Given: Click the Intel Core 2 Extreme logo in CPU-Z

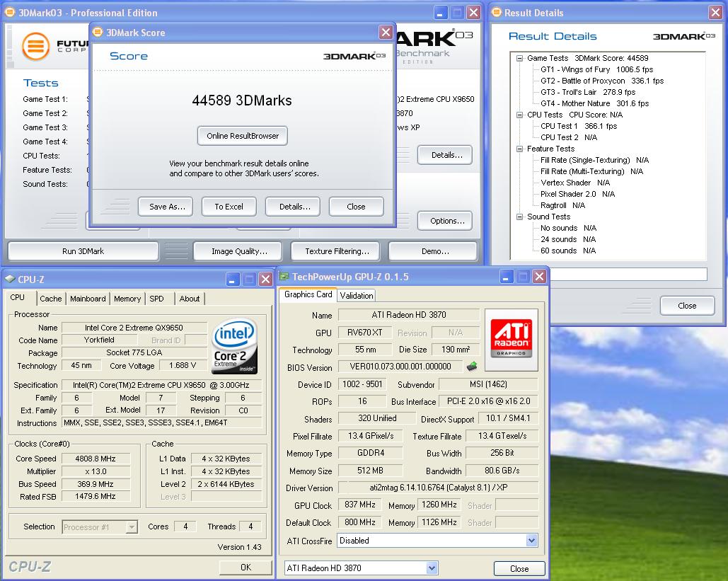Looking at the screenshot, I should 234,346.
